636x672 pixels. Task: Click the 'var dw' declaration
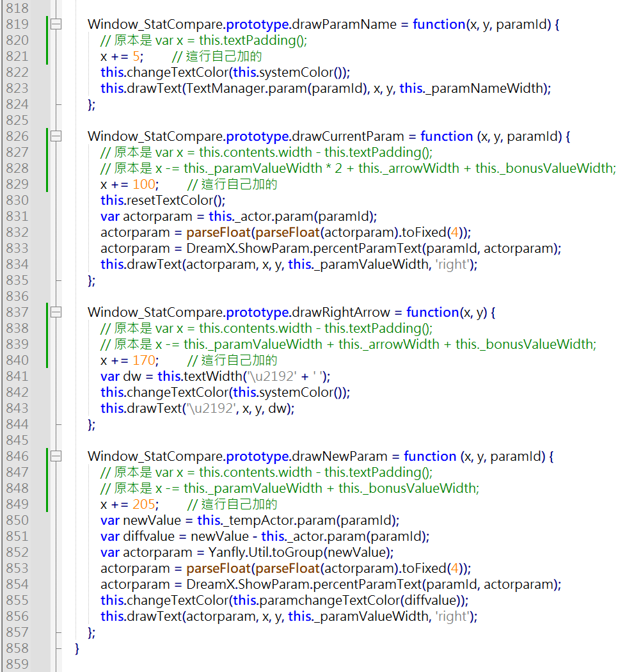(x=121, y=376)
